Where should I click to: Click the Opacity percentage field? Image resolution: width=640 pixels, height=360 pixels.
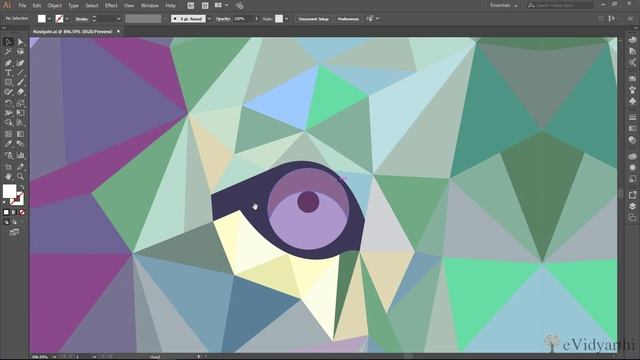[243, 19]
